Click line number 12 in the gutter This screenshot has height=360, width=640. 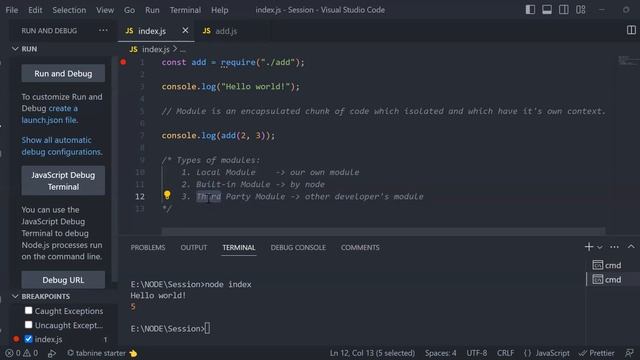tap(140, 197)
